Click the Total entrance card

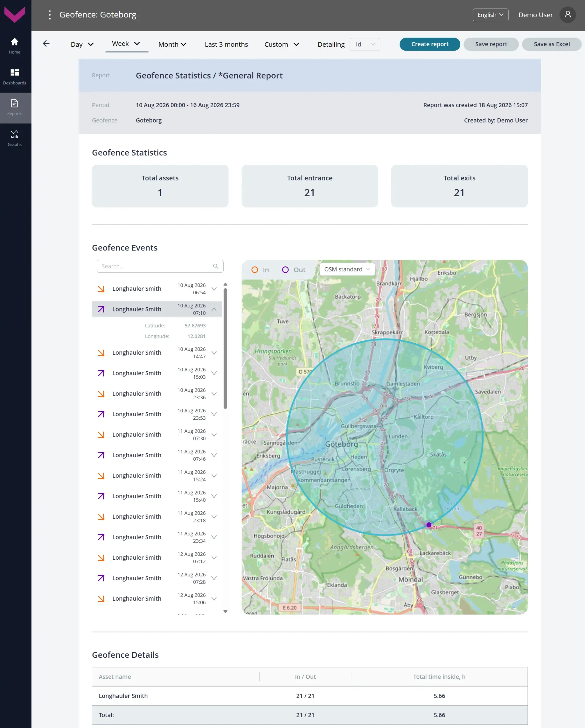pyautogui.click(x=310, y=186)
